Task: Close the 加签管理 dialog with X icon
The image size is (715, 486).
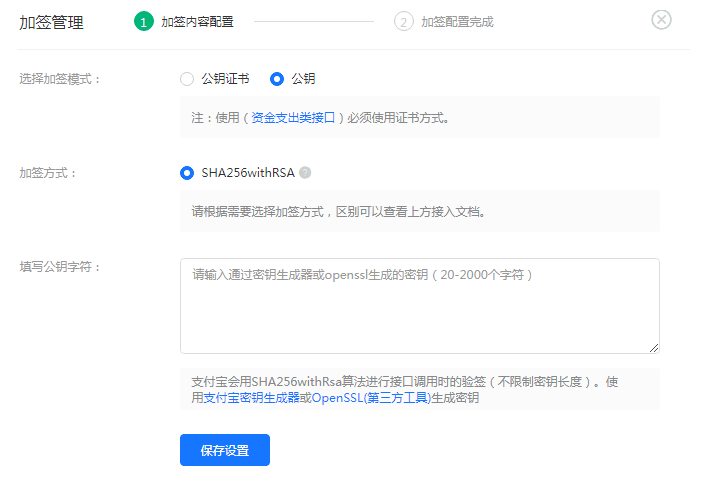Action: pyautogui.click(x=661, y=20)
